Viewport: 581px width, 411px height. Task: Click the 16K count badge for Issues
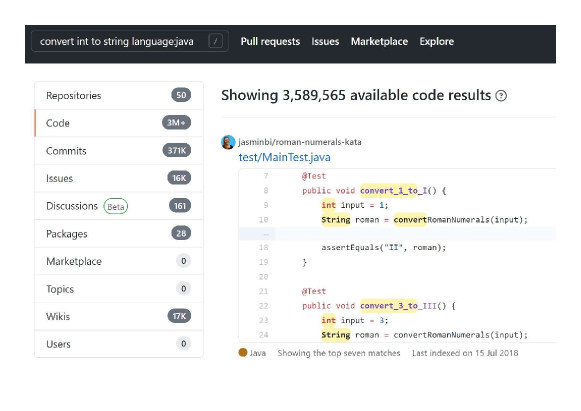[x=179, y=178]
